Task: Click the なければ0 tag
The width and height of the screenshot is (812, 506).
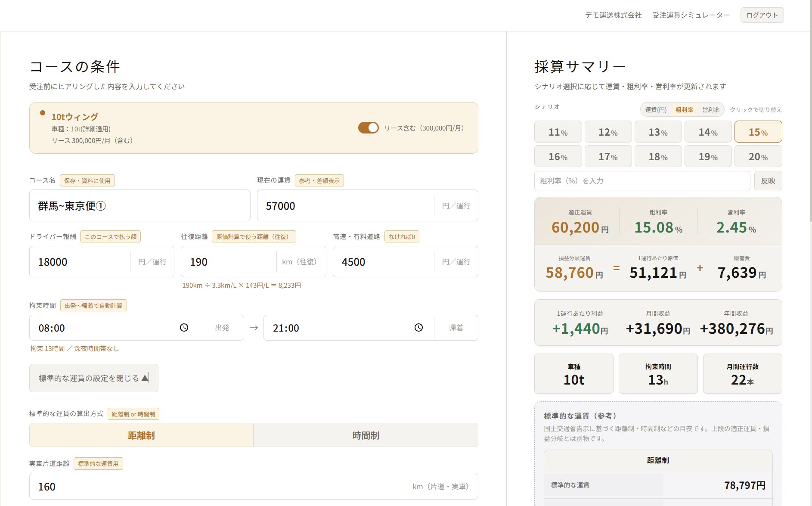Action: [x=402, y=237]
